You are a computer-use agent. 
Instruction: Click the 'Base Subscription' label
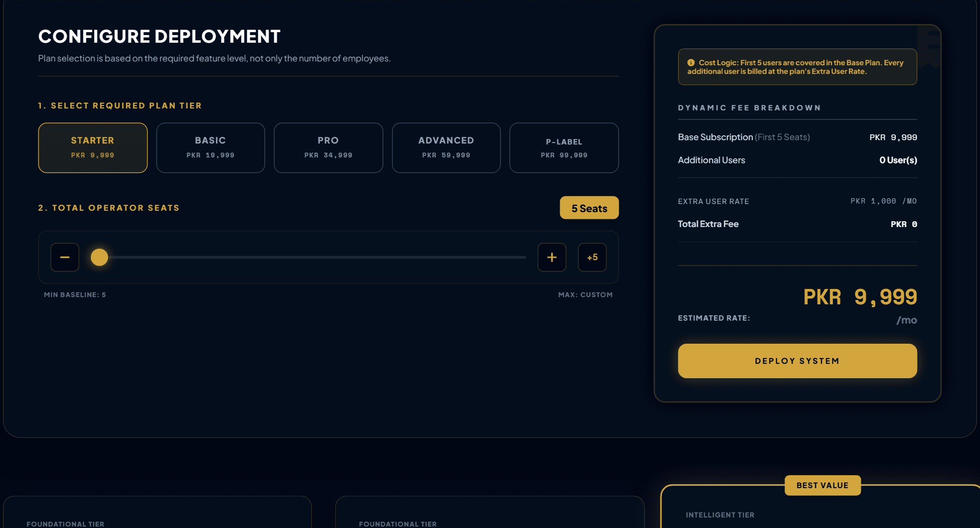[715, 137]
